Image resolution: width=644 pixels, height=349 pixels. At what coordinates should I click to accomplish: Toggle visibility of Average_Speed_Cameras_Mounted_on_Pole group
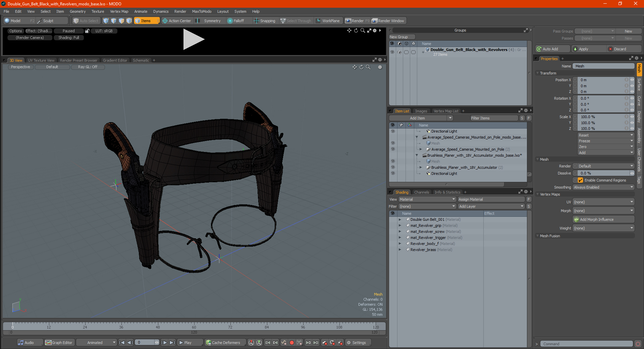393,149
